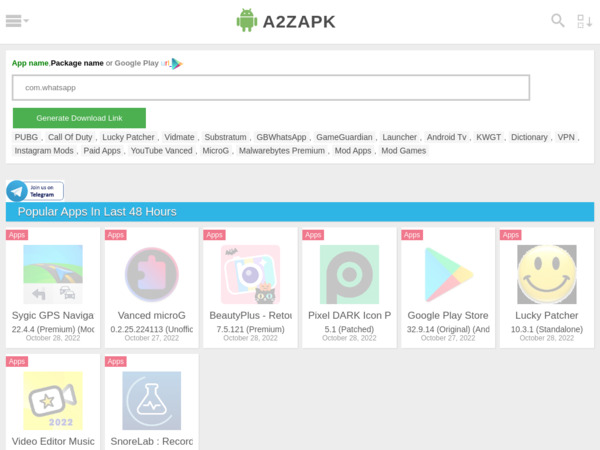This screenshot has width=600, height=450.
Task: Click the A2ZAPK site title text
Action: click(299, 22)
